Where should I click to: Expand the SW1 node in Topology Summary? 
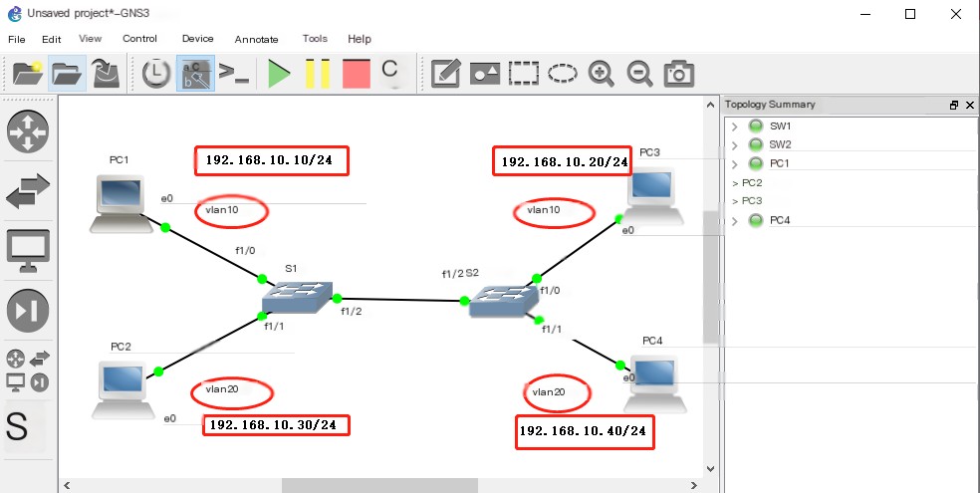pos(734,126)
